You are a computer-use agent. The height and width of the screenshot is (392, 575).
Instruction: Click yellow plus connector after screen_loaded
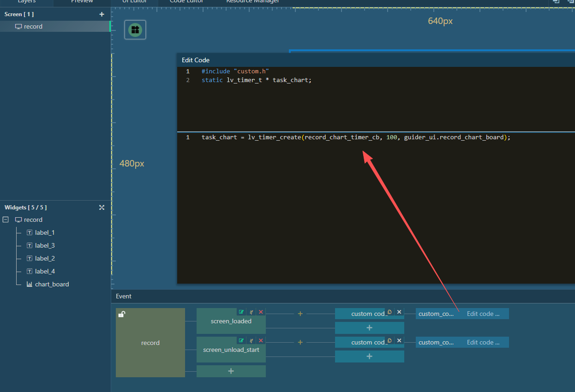300,314
